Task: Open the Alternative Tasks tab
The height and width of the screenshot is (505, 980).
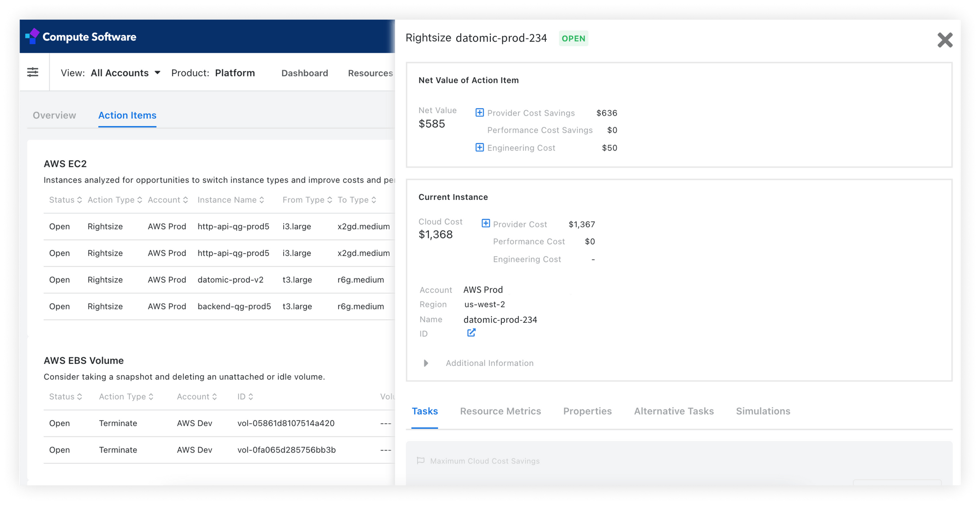Action: 674,411
